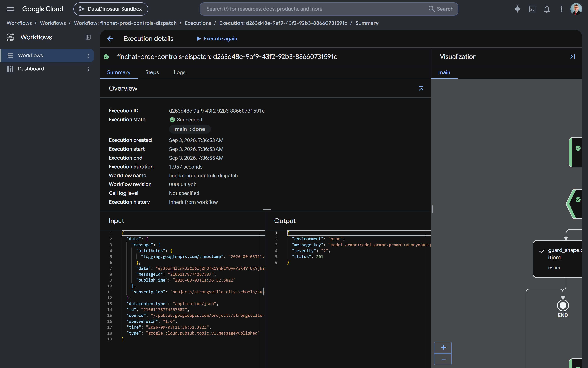Screen dimensions: 588x368
Task: Click the Succeeded execution state checkmark
Action: tap(172, 120)
